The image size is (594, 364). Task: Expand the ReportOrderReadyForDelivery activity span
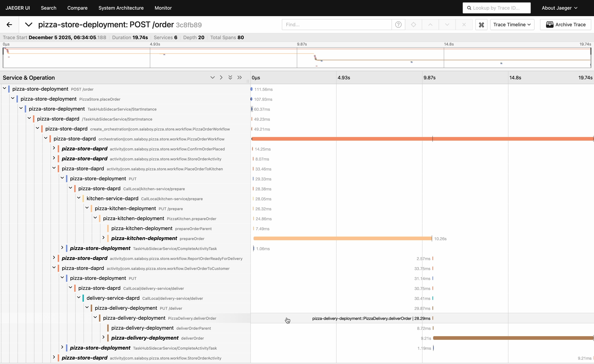54,258
